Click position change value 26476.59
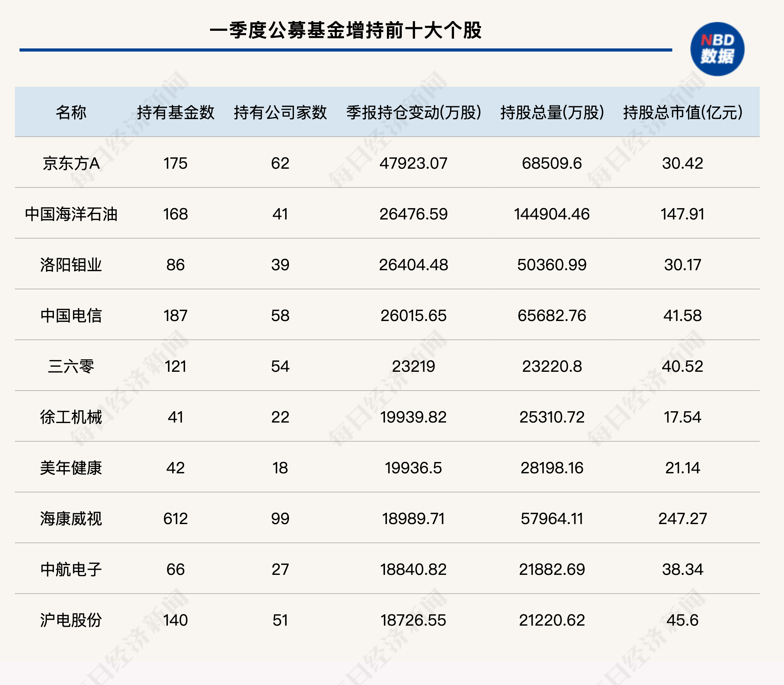The image size is (784, 685). click(x=413, y=214)
